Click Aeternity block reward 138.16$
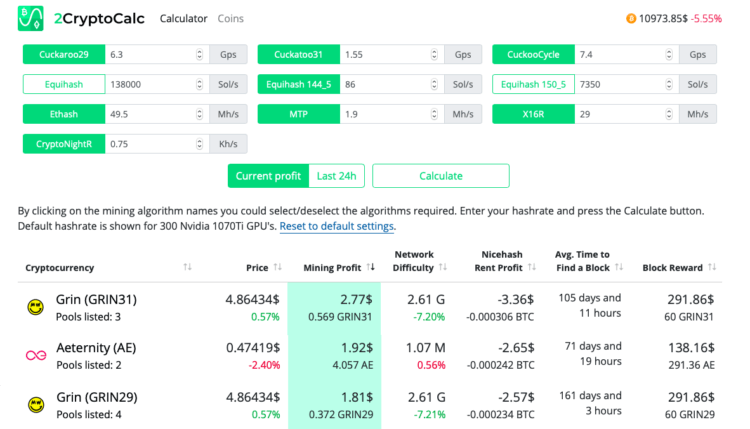 click(692, 348)
